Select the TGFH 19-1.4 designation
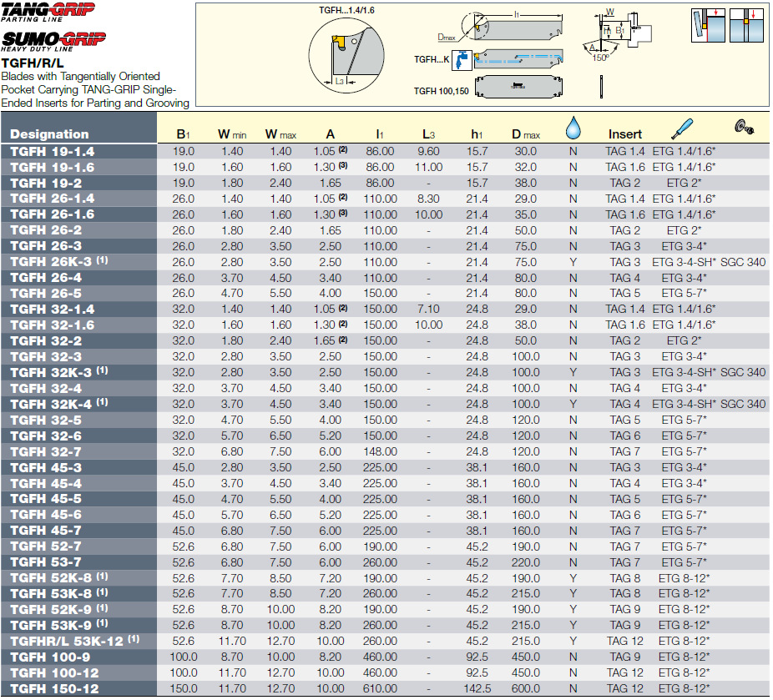Viewport: 773px width, 700px height. 53,152
